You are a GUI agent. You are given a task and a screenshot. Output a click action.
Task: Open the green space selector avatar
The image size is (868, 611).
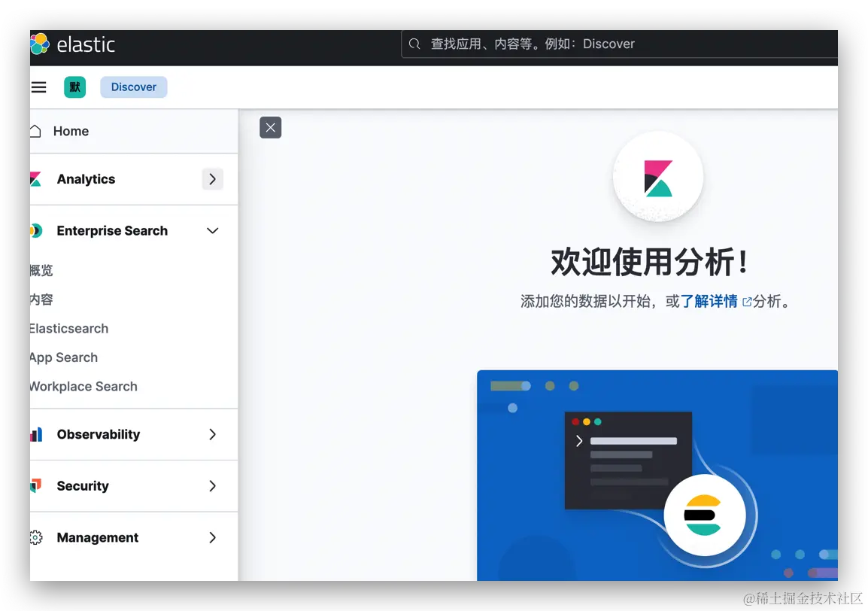coord(74,87)
